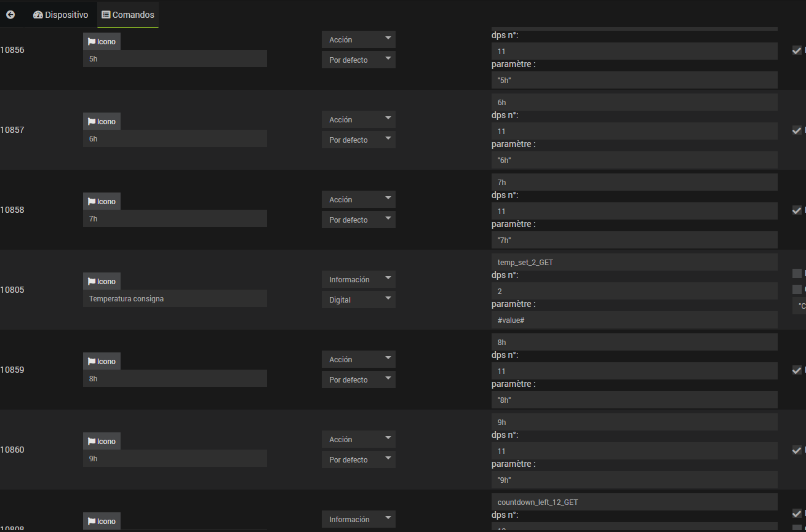Screen dimensions: 806x532
Task: Toggle the checkbox in the 7h row
Action: click(x=797, y=210)
